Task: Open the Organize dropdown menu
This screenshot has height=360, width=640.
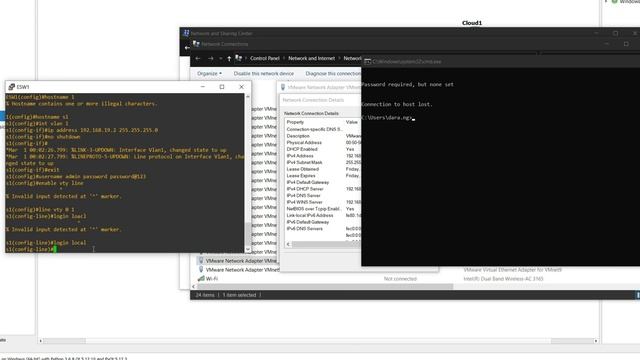Action: 209,73
